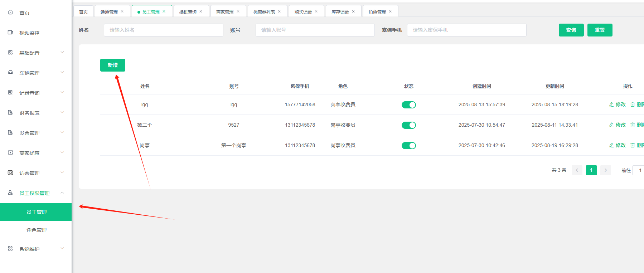Click 修改 edit link for 第二个 row
The image size is (644, 273).
[x=618, y=125]
